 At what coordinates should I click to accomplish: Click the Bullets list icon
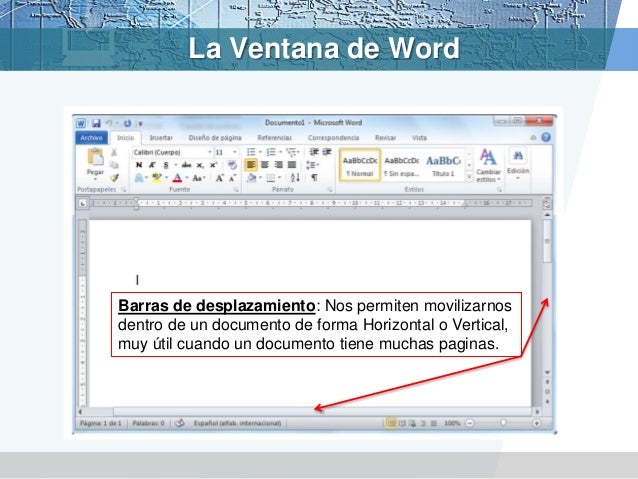point(251,152)
